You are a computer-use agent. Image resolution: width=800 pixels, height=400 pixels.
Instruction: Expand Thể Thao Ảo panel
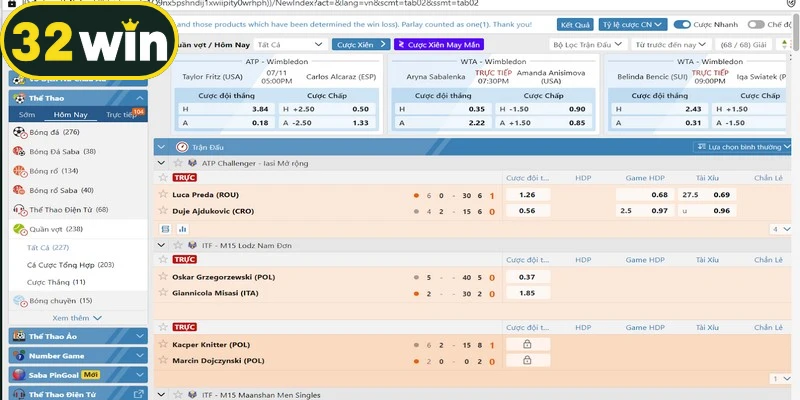[x=139, y=336]
